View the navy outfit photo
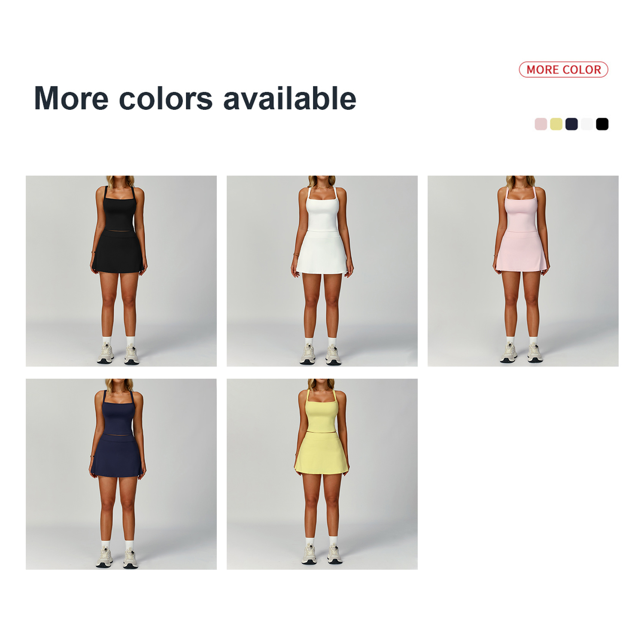This screenshot has height=644, width=644. pyautogui.click(x=121, y=474)
